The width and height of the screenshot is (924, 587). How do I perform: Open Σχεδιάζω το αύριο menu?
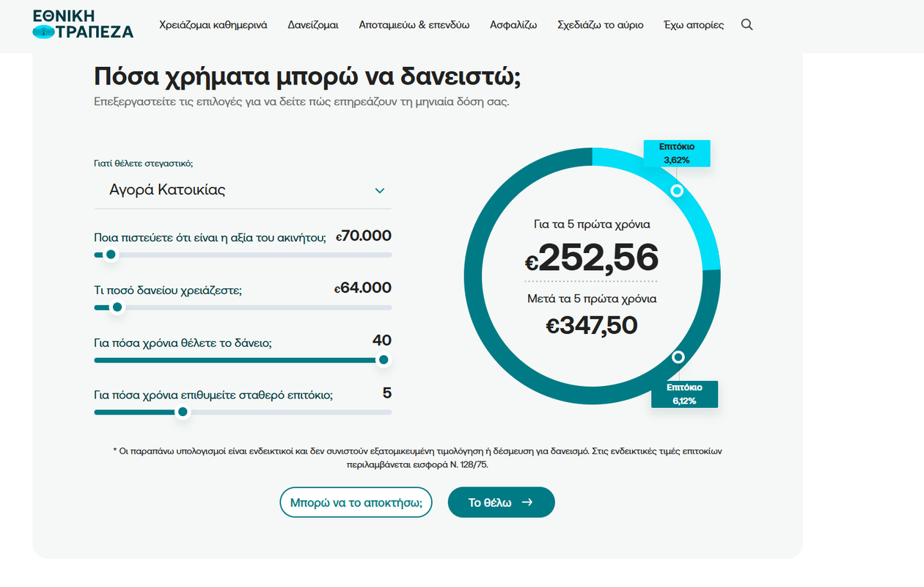(600, 25)
